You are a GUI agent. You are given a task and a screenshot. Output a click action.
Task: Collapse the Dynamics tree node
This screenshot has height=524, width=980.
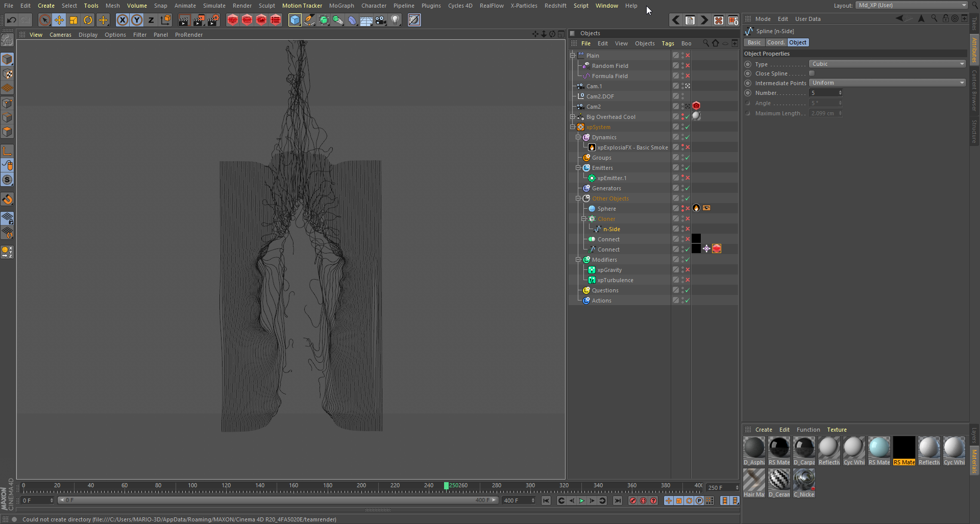tap(578, 137)
